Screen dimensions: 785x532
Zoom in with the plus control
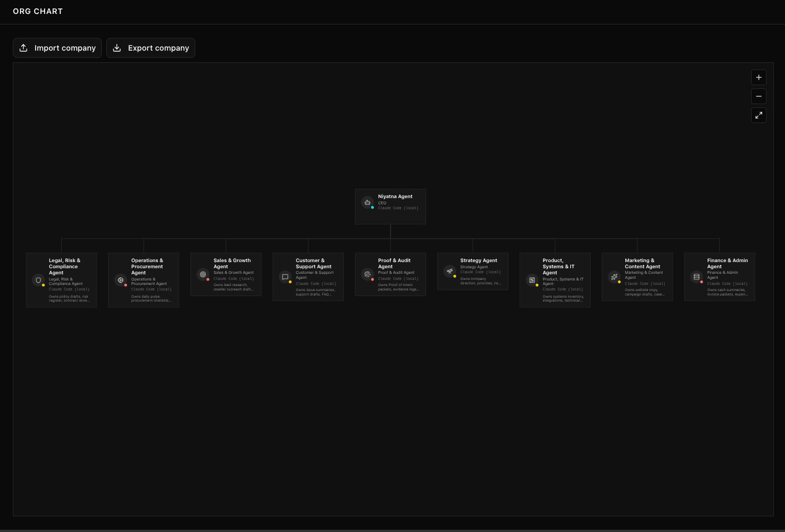coord(759,77)
